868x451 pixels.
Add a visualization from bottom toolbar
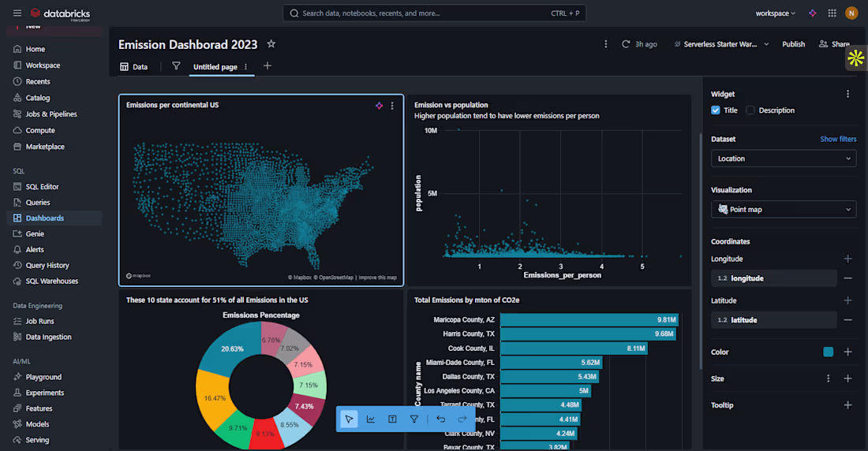(371, 419)
